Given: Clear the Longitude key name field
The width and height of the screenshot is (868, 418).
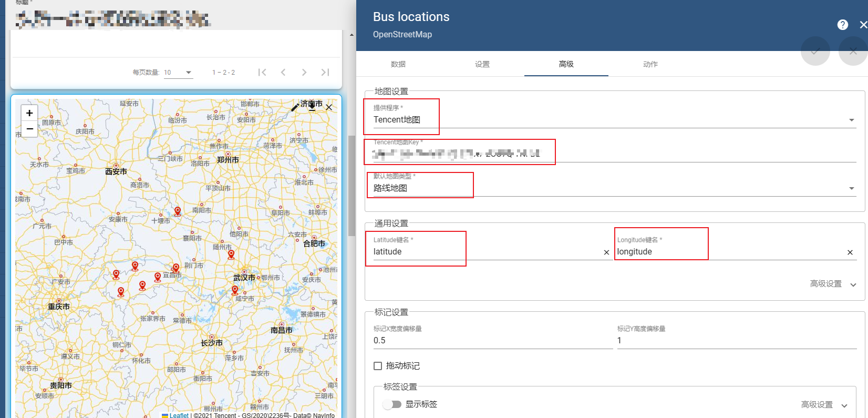Looking at the screenshot, I should tap(850, 252).
